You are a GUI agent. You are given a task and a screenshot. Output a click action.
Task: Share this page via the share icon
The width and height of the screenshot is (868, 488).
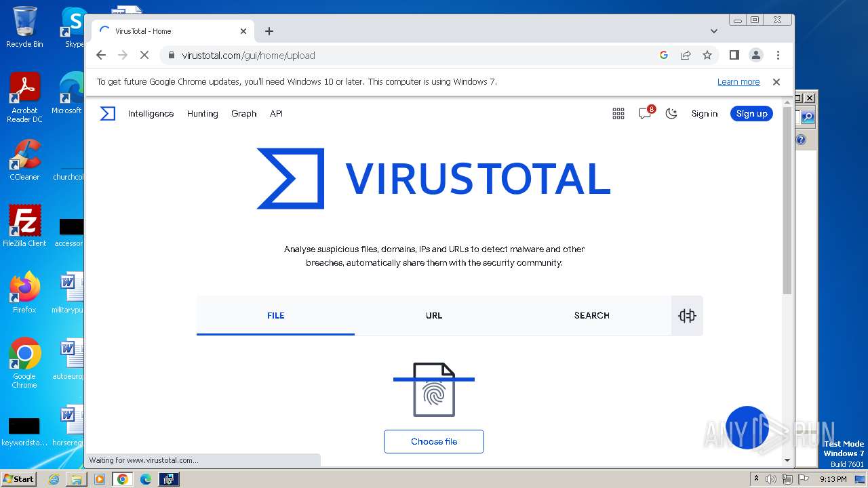pyautogui.click(x=686, y=56)
